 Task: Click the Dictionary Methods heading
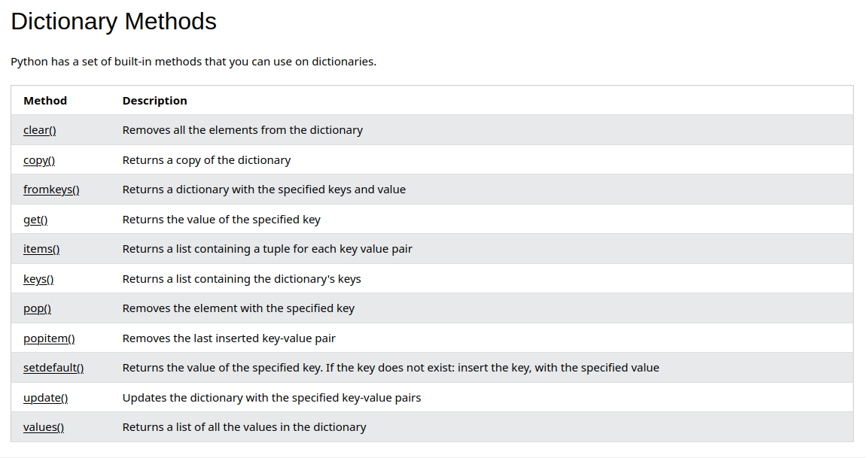[114, 21]
